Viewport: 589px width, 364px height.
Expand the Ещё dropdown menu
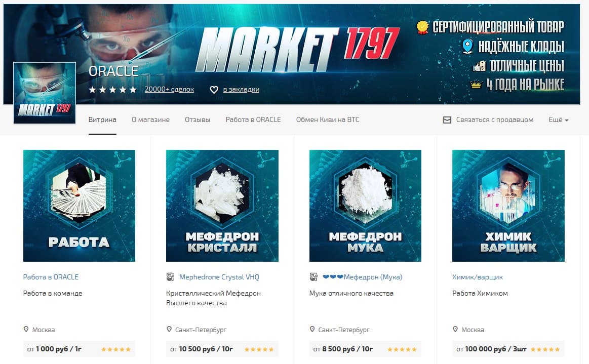coord(559,120)
